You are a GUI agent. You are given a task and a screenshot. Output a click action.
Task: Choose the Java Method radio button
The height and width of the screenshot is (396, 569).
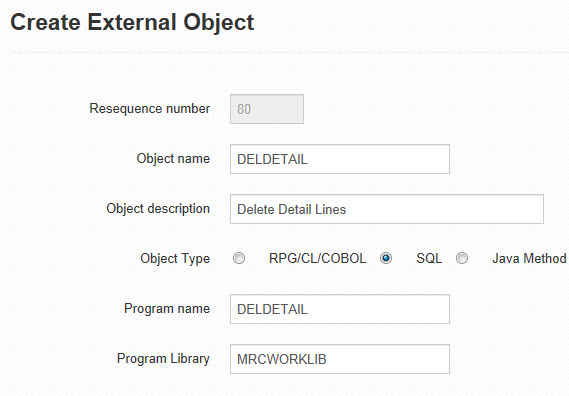coord(462,258)
